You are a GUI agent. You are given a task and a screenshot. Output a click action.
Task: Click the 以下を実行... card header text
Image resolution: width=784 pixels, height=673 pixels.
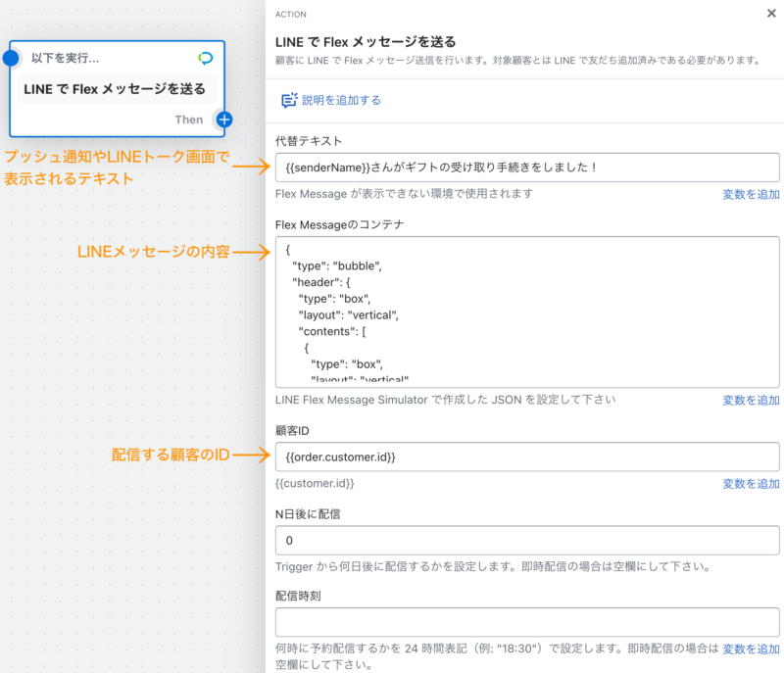65,58
